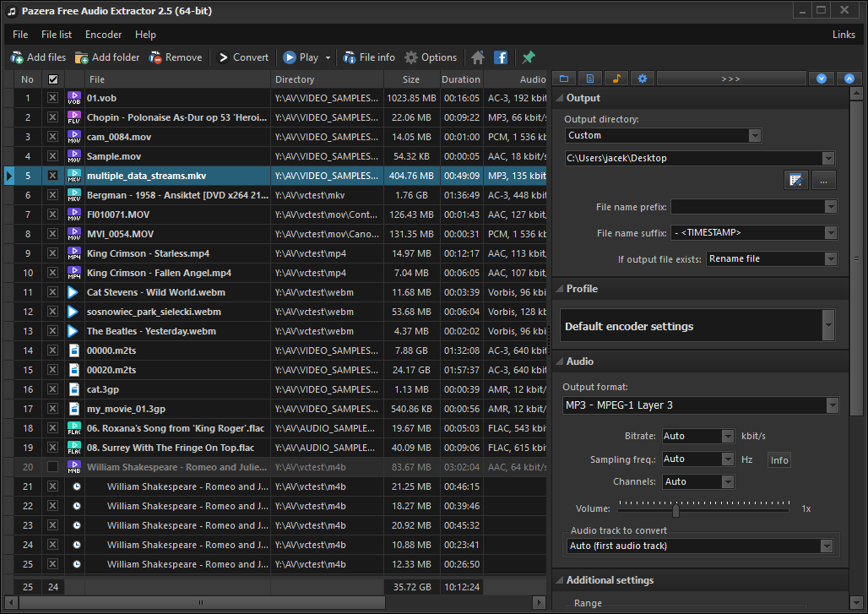Click the MP4 icon of King Crimson - Starless
This screenshot has height=614, width=868.
74,253
